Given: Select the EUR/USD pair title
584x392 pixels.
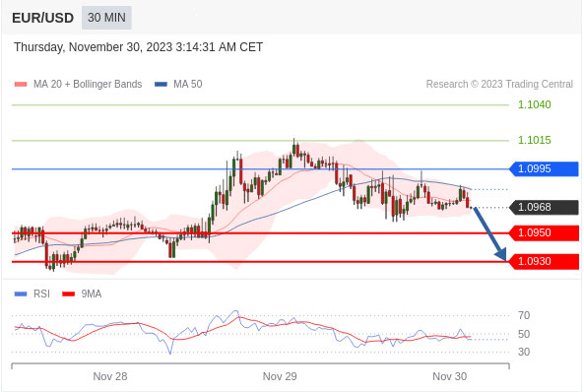Looking at the screenshot, I should pos(42,18).
